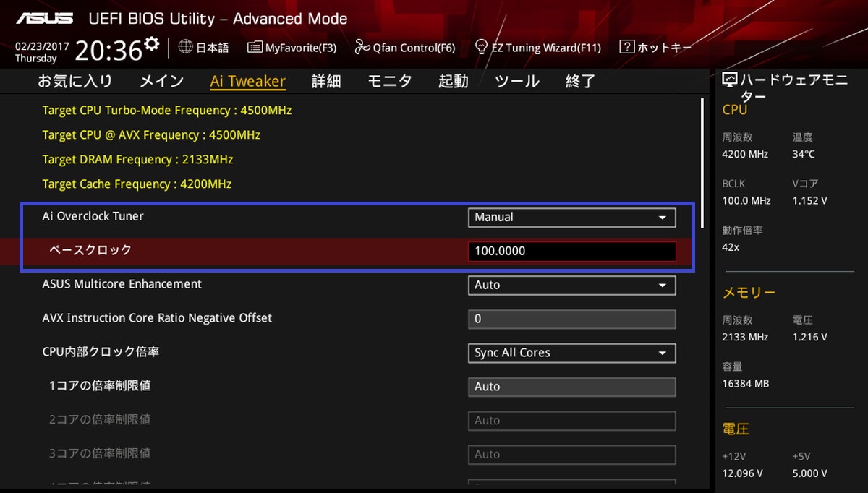Click the 2コアの倍率制限値 label
This screenshot has width=868, height=493.
(x=100, y=419)
